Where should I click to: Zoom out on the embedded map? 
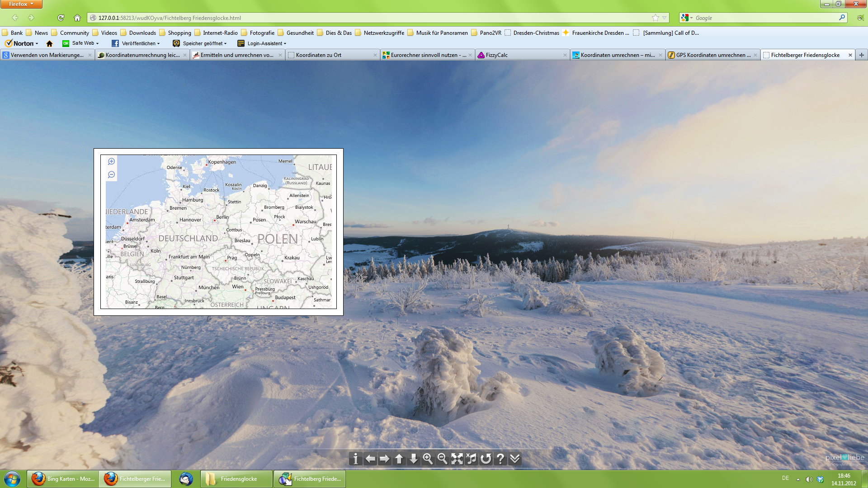click(111, 175)
